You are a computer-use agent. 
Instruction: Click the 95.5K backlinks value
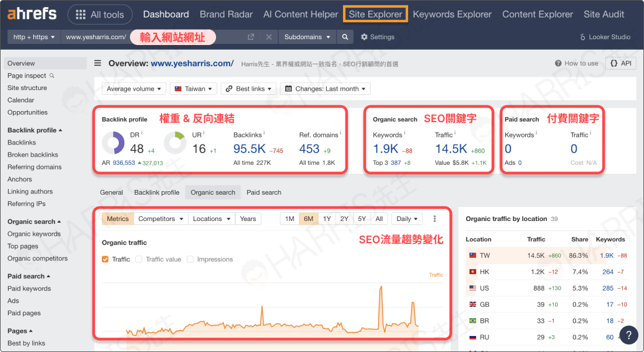click(x=249, y=149)
